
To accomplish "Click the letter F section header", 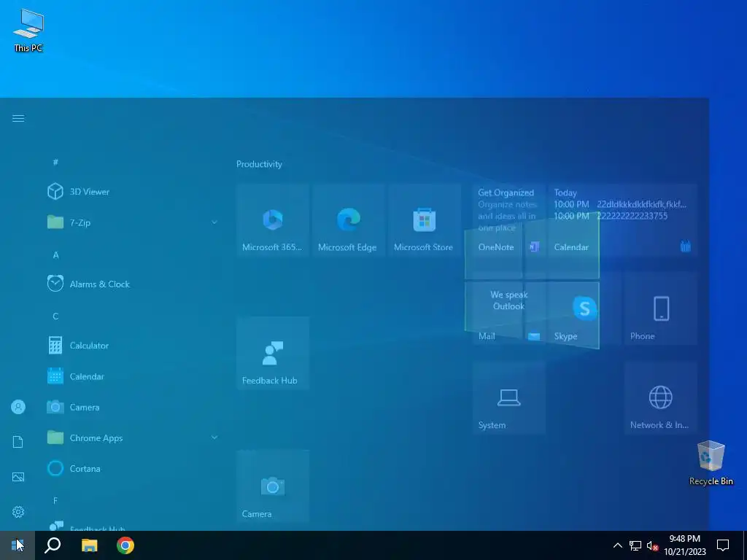I will [x=55, y=500].
